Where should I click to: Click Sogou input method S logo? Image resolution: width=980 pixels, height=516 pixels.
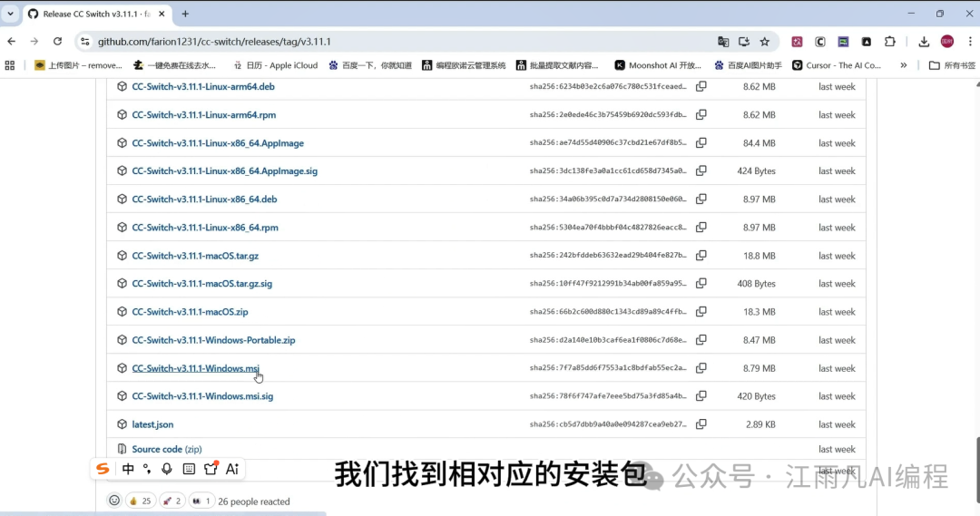(103, 469)
